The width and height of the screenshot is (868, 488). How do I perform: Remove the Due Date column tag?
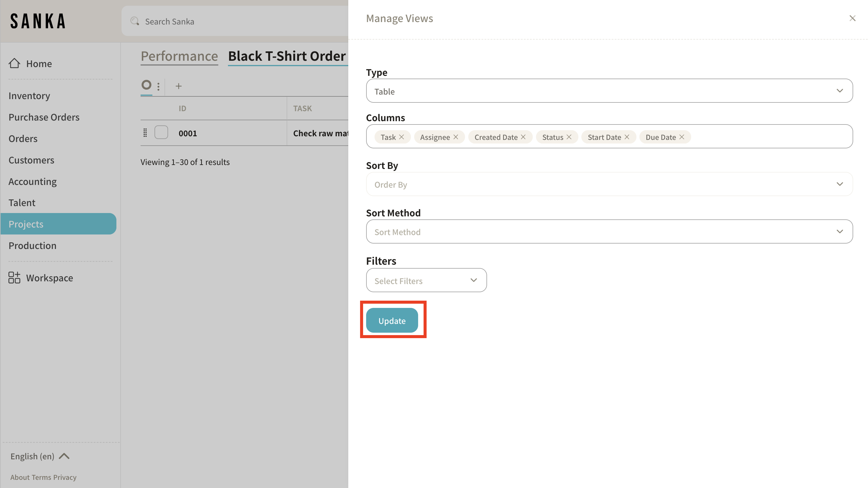coord(682,137)
